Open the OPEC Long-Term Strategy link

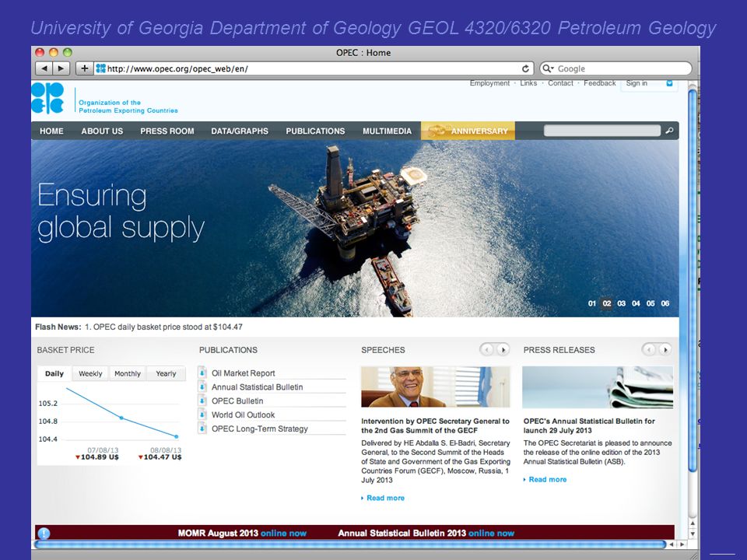[x=260, y=429]
